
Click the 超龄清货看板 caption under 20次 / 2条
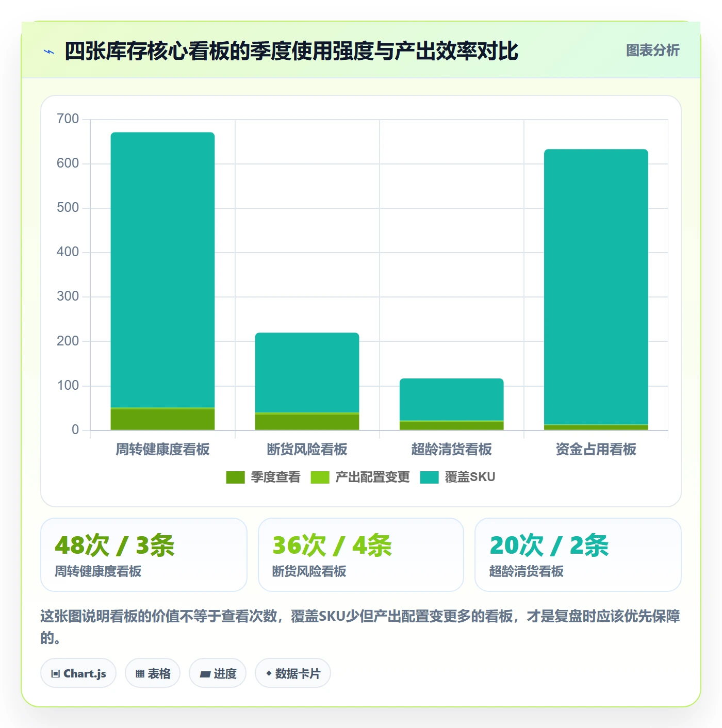point(526,571)
